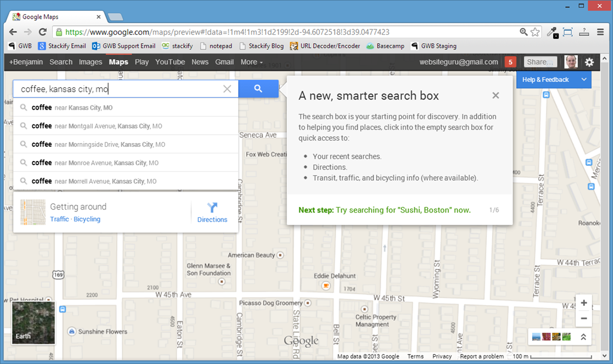Open the profile photo avatar
The width and height of the screenshot is (613, 364).
tap(570, 62)
